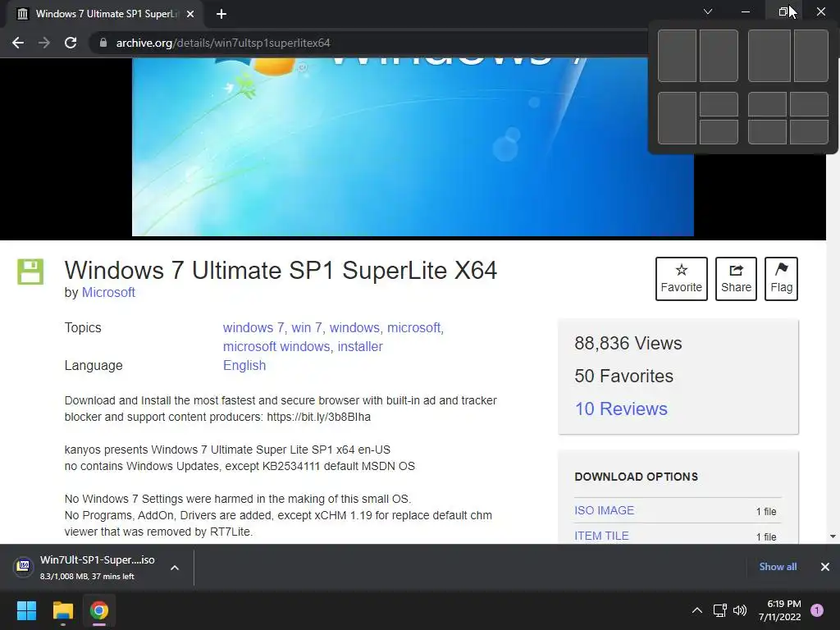
Task: Reload the archive.org page
Action: [71, 43]
